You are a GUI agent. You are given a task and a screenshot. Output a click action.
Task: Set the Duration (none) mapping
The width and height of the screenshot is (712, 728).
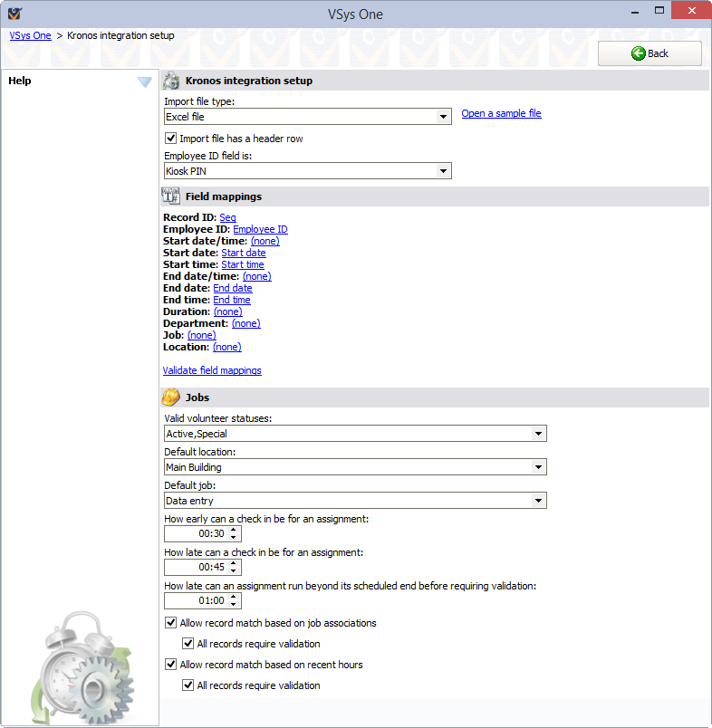click(x=228, y=311)
